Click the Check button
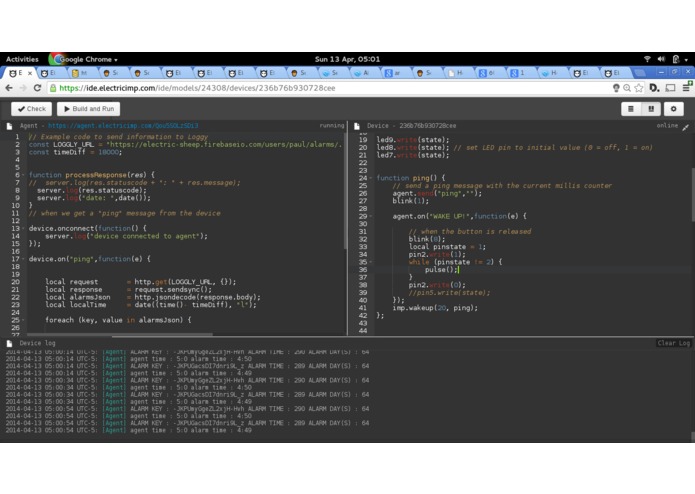This screenshot has height=494, width=695. pos(31,109)
